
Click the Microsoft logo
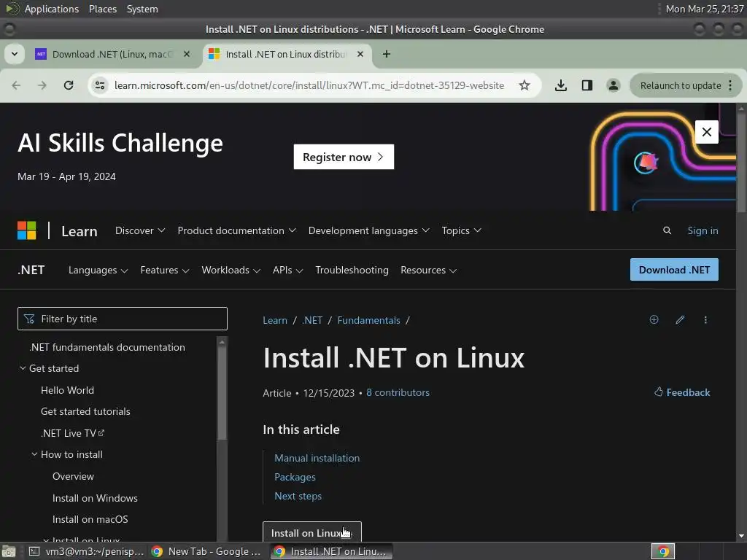tap(27, 230)
